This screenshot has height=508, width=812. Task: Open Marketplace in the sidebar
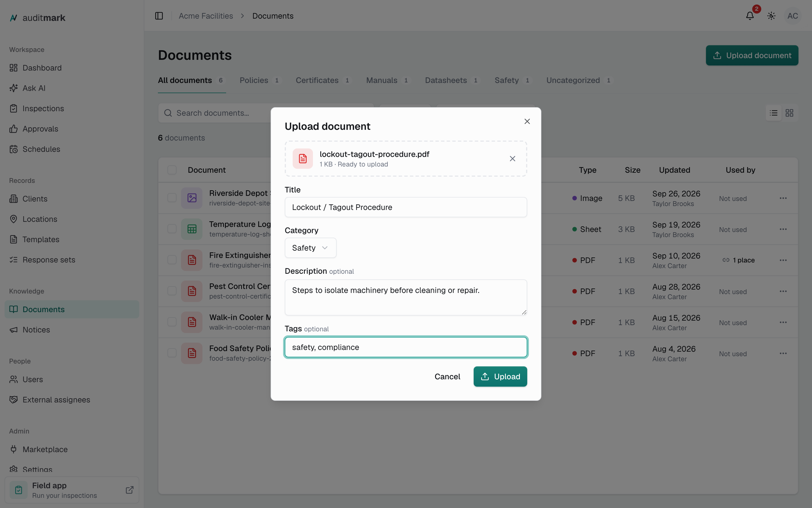(72, 450)
